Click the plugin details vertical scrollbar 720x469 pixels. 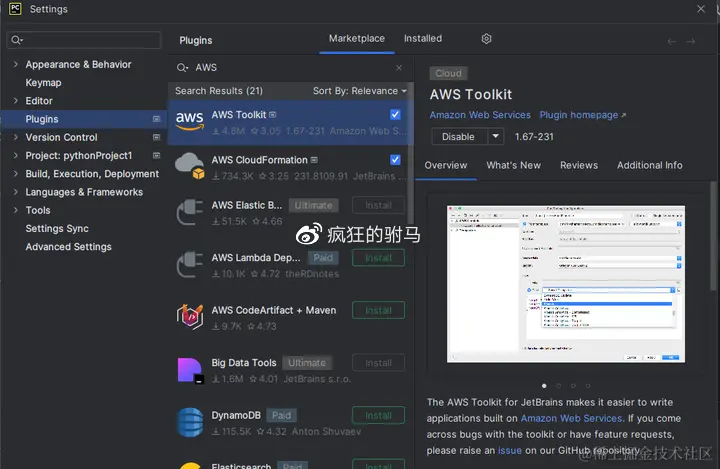(713, 236)
